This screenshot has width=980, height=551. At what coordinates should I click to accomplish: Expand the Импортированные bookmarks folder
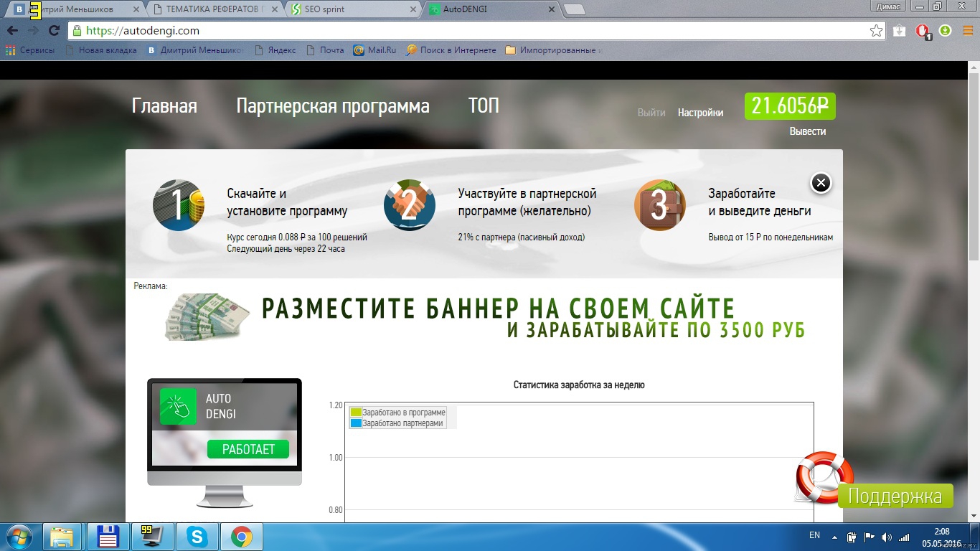[554, 50]
